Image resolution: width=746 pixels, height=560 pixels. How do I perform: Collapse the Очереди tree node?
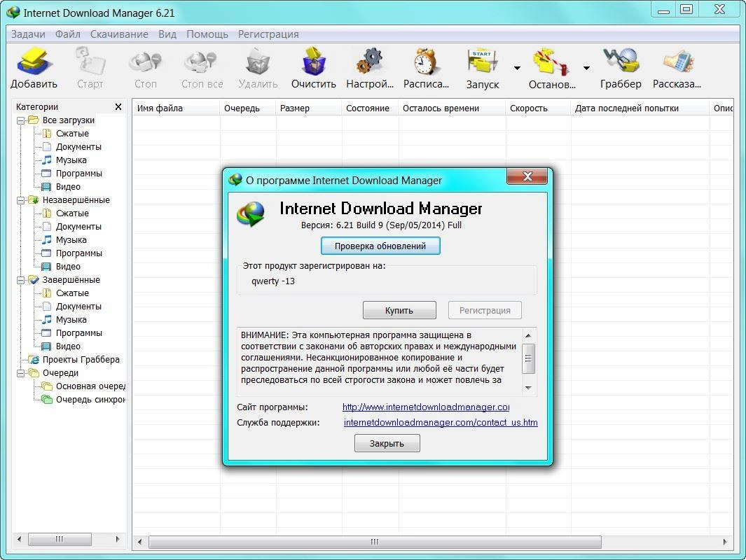click(20, 373)
